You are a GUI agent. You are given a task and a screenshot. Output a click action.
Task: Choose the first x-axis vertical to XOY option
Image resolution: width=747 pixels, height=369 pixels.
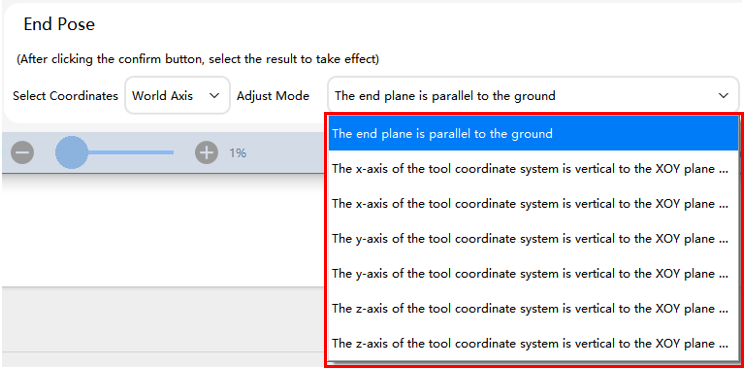pos(533,169)
